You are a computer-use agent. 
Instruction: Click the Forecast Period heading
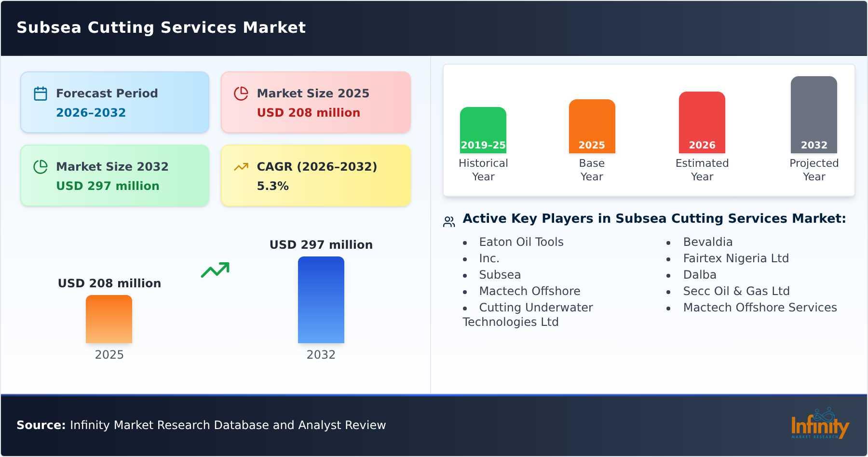107,93
